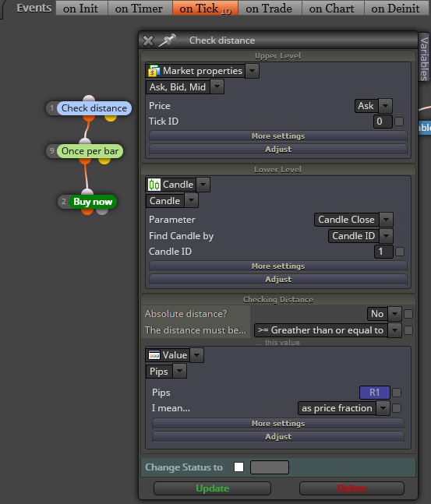Image resolution: width=431 pixels, height=504 pixels.
Task: Open the Events on Init tab
Action: point(82,8)
